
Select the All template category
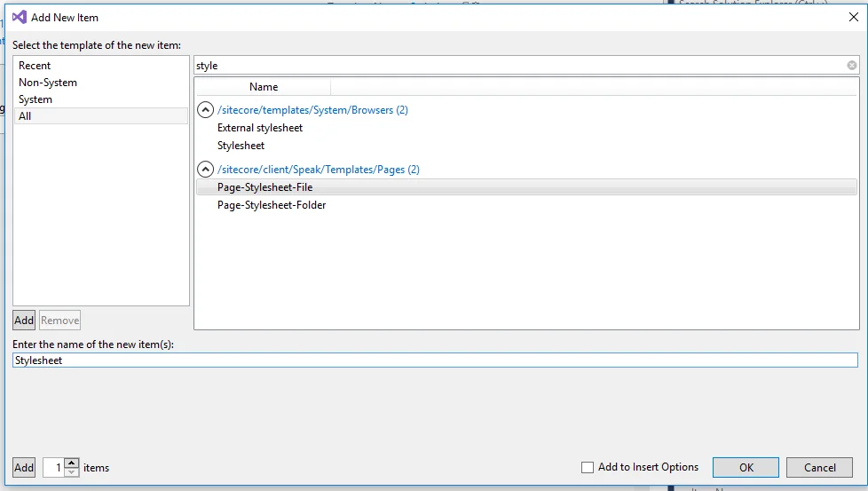tap(101, 115)
